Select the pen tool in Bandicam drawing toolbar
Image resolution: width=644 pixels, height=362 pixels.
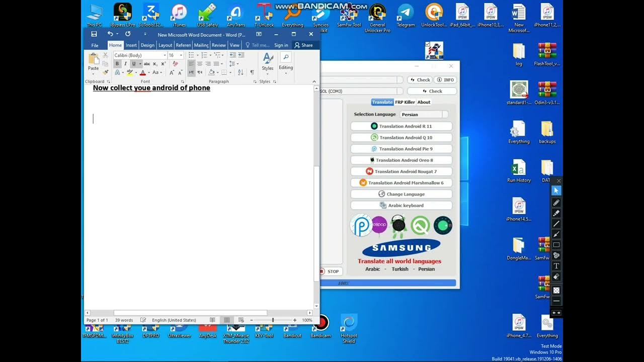pyautogui.click(x=556, y=203)
